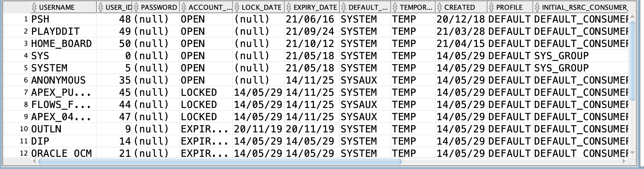Click the LOCK_DATE column header

(x=258, y=7)
